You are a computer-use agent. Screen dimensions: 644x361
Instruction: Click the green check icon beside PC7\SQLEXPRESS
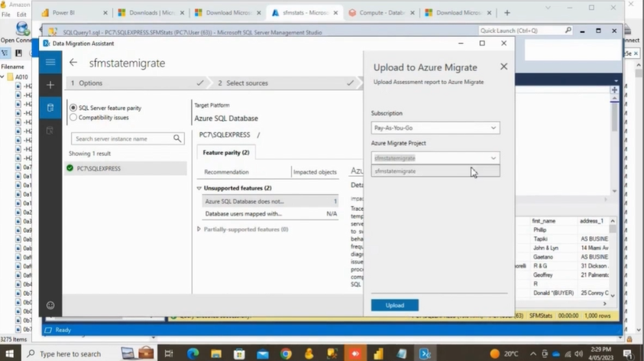[x=70, y=168]
